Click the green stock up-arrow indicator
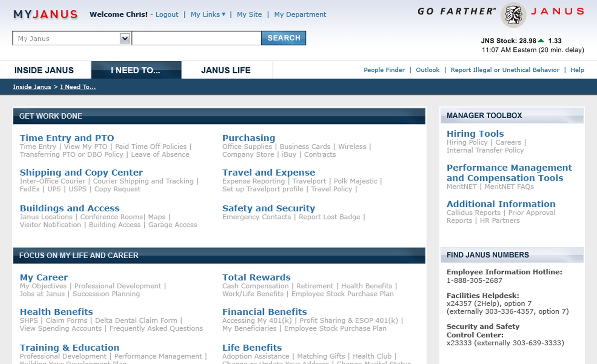597x364 pixels. click(541, 41)
